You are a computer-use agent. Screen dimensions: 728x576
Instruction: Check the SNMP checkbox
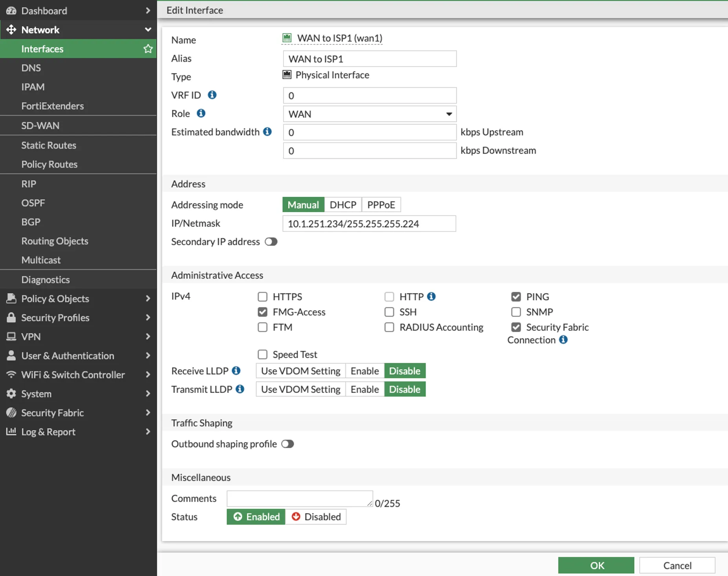[516, 312]
